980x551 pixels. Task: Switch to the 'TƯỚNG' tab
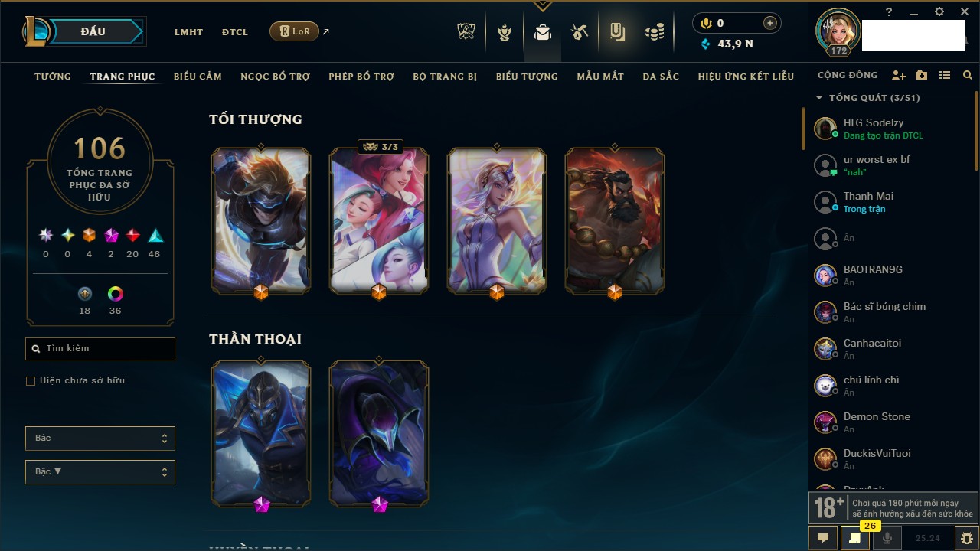pyautogui.click(x=53, y=77)
